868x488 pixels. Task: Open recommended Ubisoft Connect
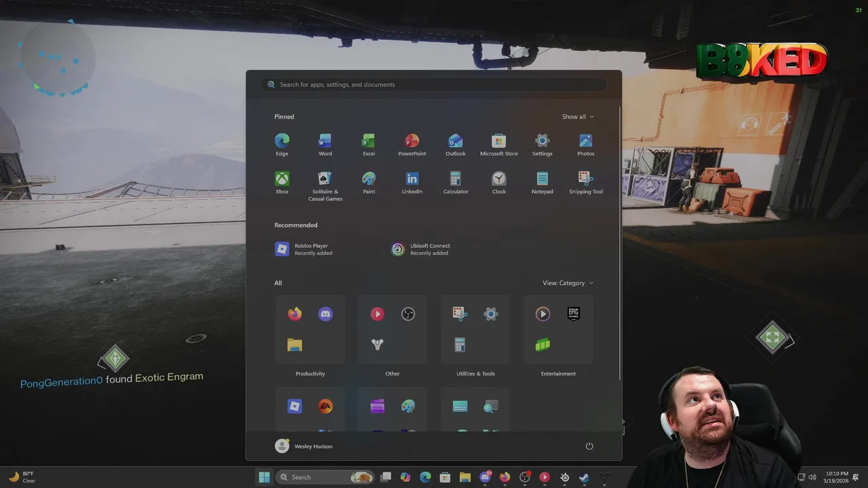click(x=420, y=249)
